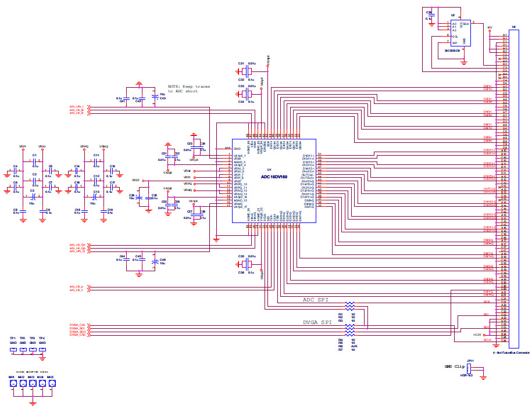
Task: Click the DVGA SPI text label
Action: tap(317, 322)
